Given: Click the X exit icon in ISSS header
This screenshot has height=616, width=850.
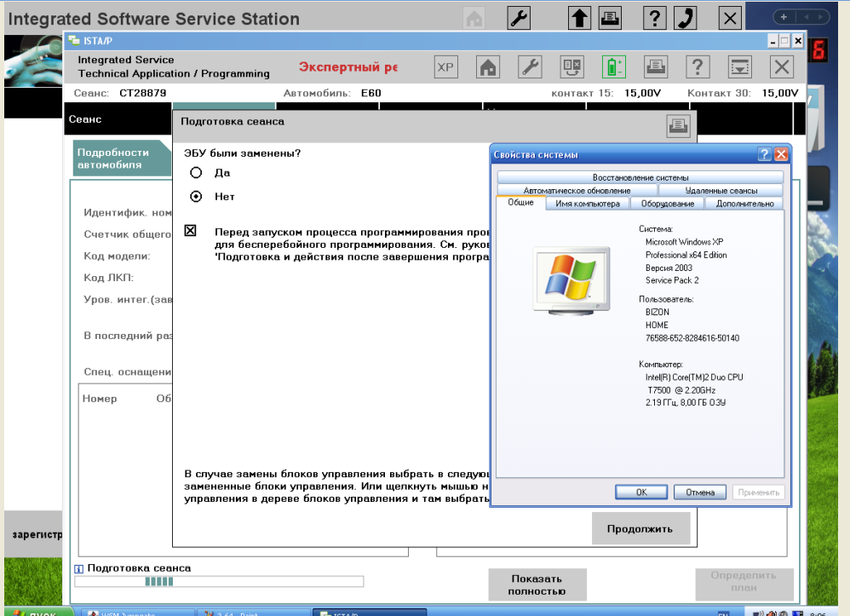Looking at the screenshot, I should (x=730, y=19).
